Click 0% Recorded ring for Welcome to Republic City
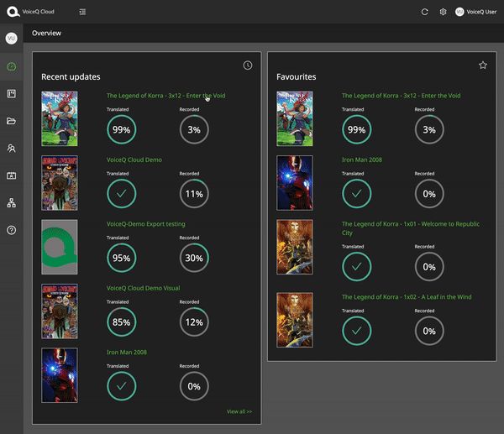The height and width of the screenshot is (434, 504). point(429,267)
